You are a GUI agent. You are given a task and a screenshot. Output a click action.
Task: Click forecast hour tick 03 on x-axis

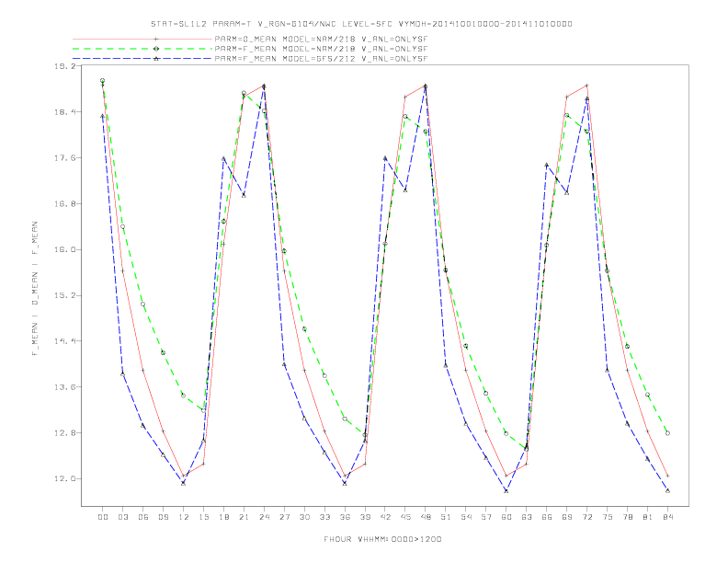pos(123,517)
